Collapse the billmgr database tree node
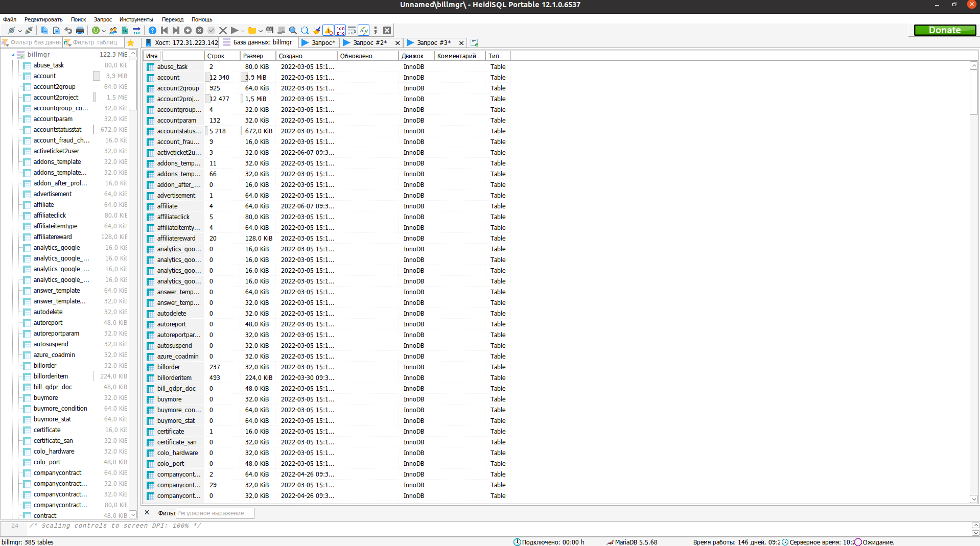The width and height of the screenshot is (980, 546). pyautogui.click(x=13, y=55)
